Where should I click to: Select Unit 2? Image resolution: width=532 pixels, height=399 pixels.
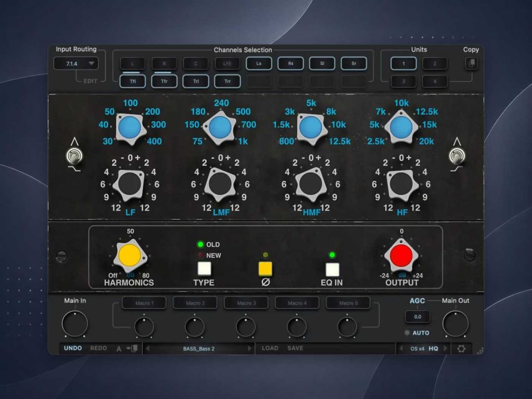tap(435, 63)
